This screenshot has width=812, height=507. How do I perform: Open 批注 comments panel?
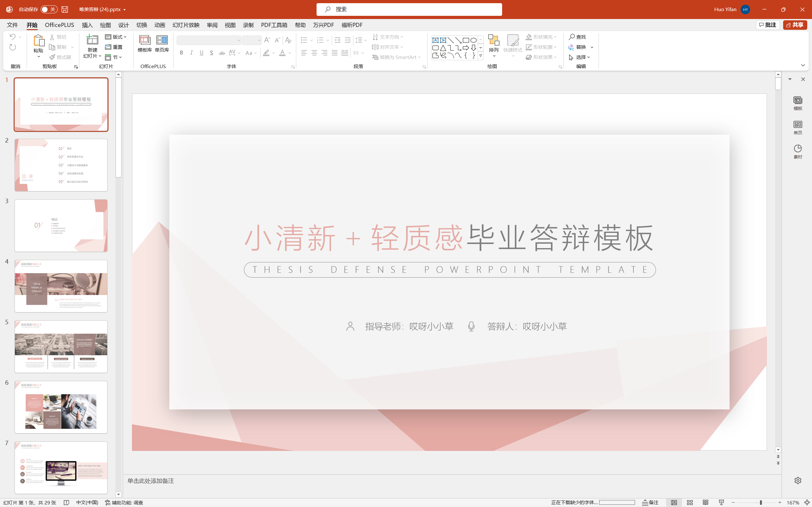pos(768,25)
